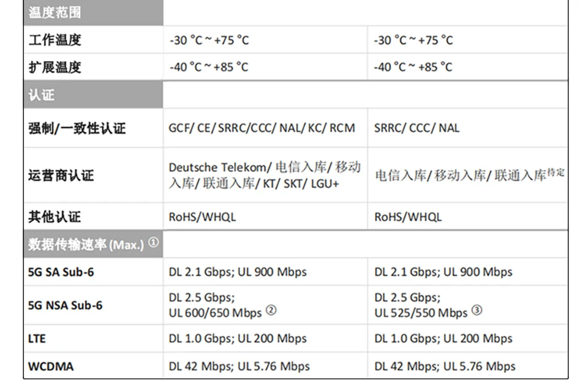
Task: Click the GCF/ CE/SRRC/CCC/ NAL/KC/ RCM cell
Action: coord(262,128)
